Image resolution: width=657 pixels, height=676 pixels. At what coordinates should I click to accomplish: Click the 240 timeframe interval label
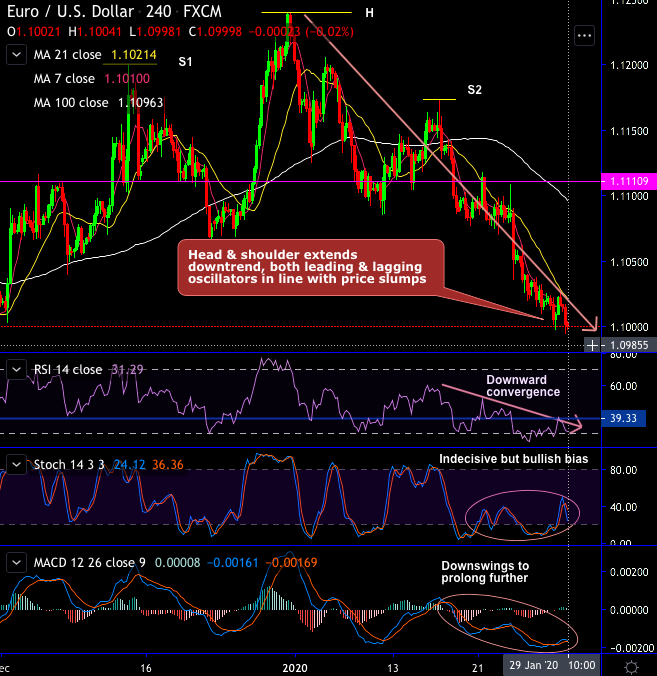click(158, 12)
